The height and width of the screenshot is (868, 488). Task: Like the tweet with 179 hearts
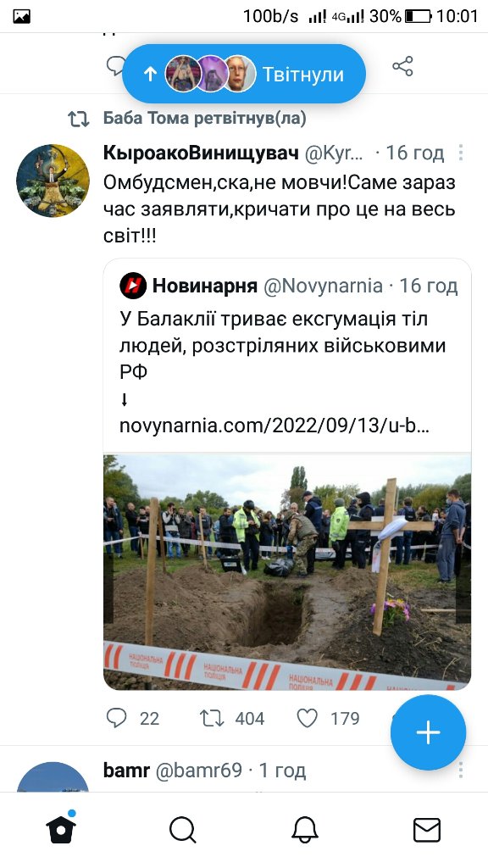tap(307, 718)
